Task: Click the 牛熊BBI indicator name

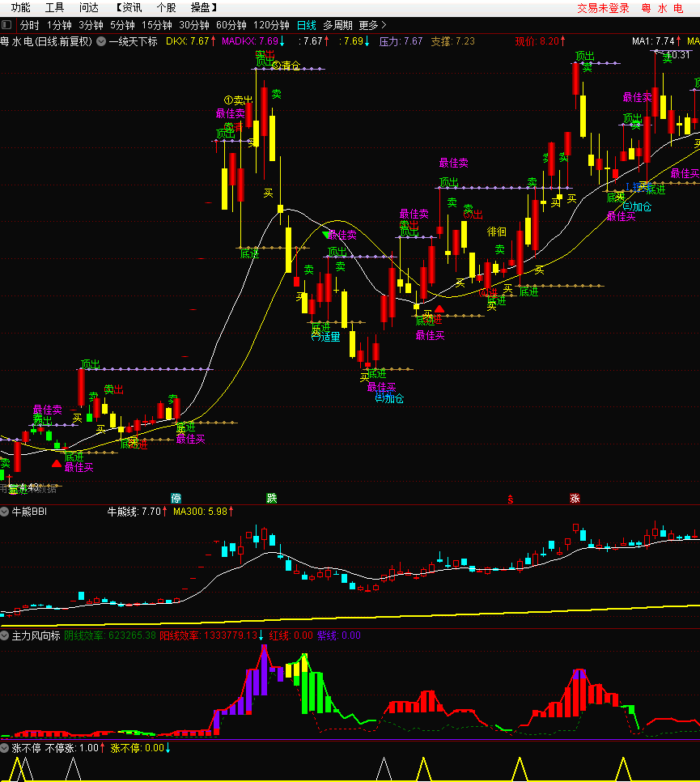Action: 29,512
